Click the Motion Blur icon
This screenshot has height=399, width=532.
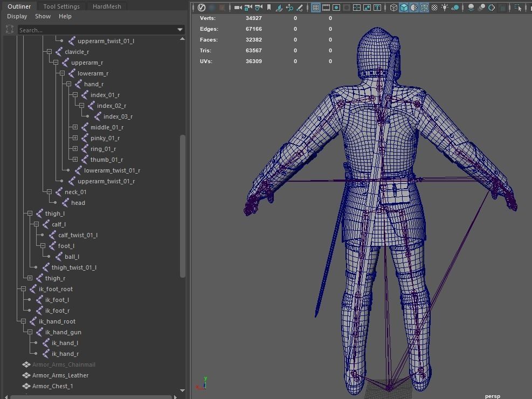tap(481, 8)
